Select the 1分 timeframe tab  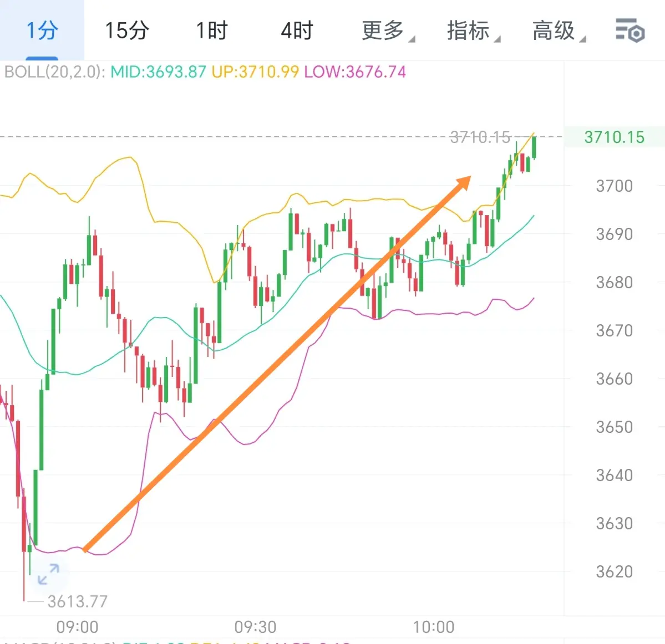[42, 30]
